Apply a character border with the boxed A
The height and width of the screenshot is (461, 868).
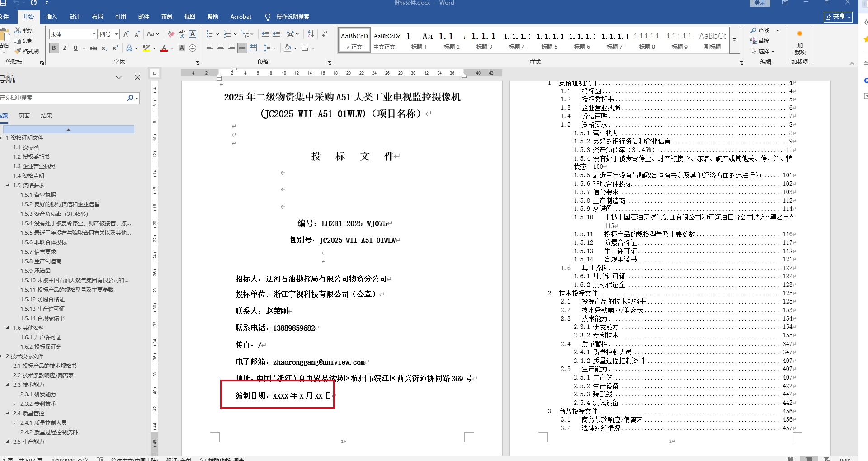193,34
